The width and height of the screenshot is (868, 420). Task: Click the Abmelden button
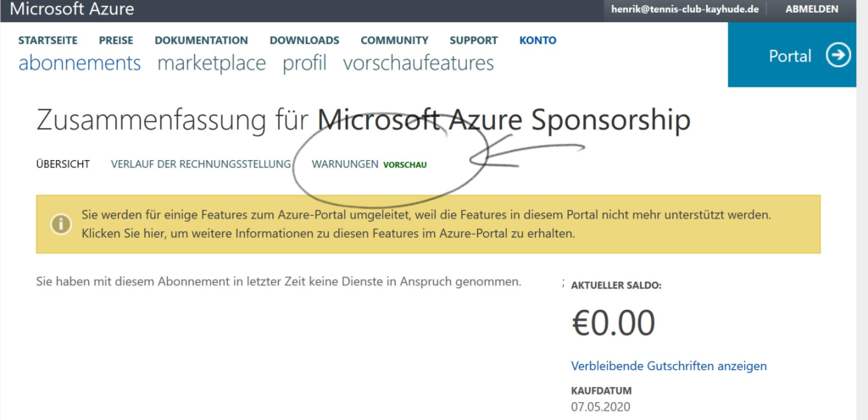pos(811,9)
